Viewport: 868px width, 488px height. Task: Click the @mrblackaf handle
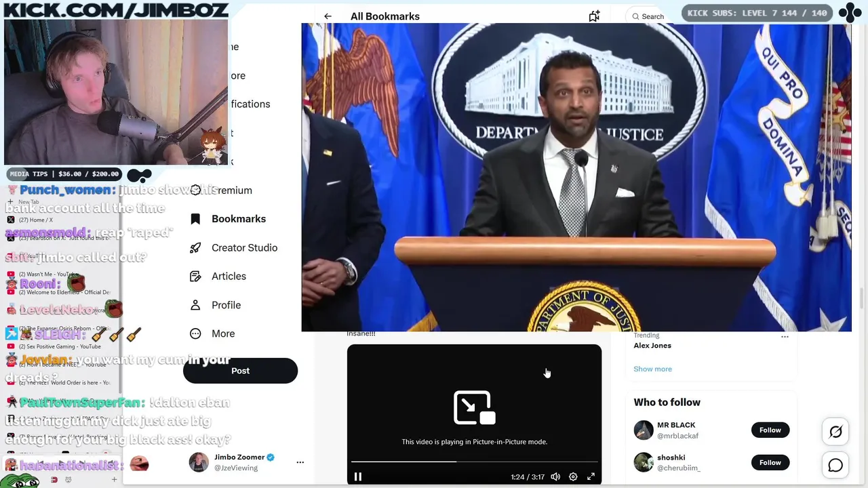677,436
